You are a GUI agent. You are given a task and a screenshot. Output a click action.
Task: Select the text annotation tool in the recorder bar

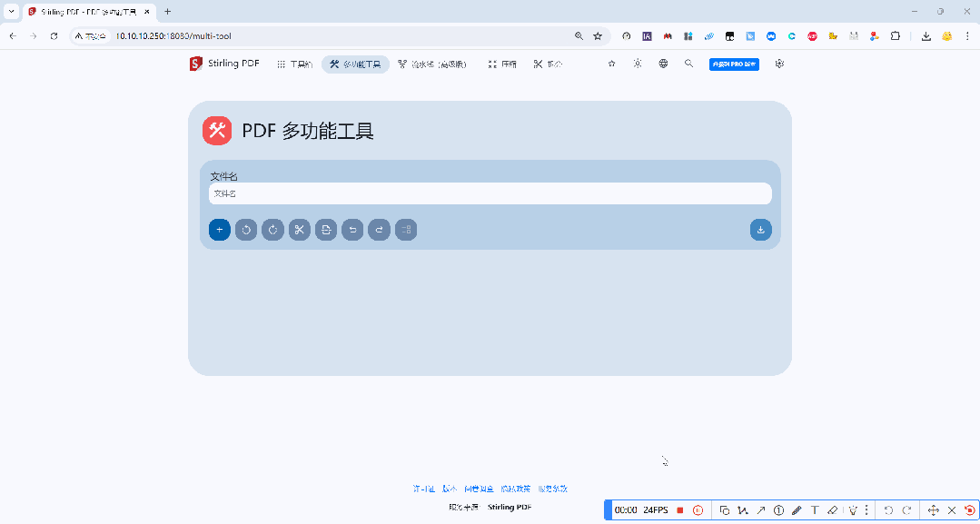816,509
